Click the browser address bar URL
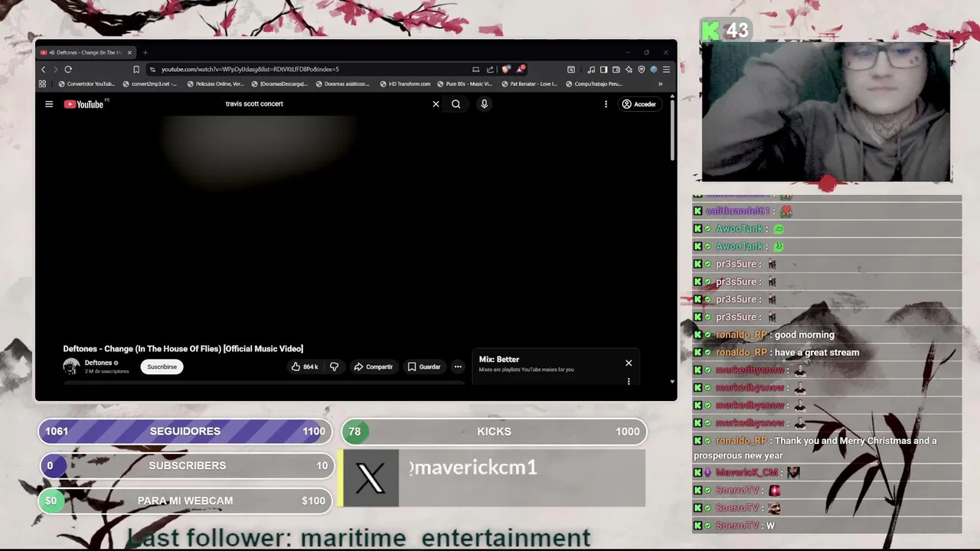 click(250, 69)
